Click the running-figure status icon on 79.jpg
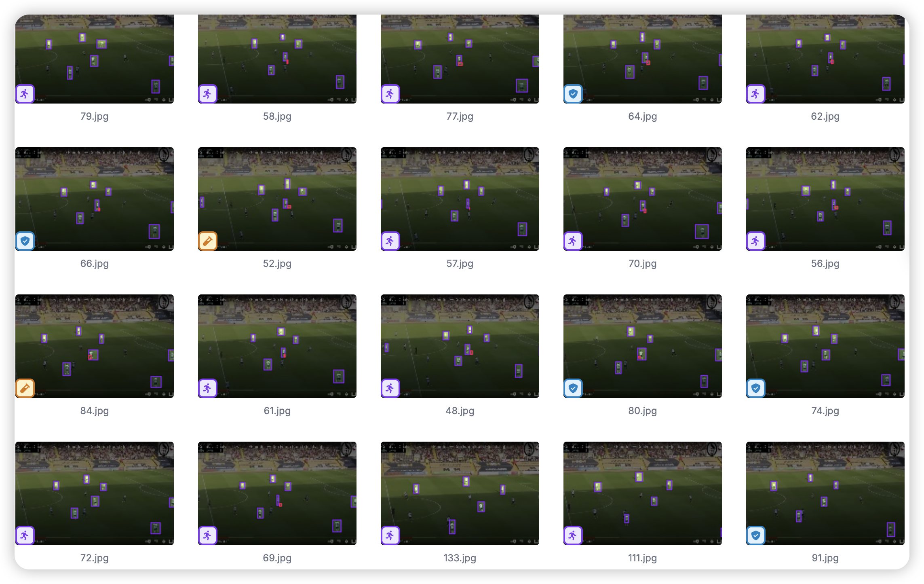924x584 pixels. pyautogui.click(x=25, y=94)
